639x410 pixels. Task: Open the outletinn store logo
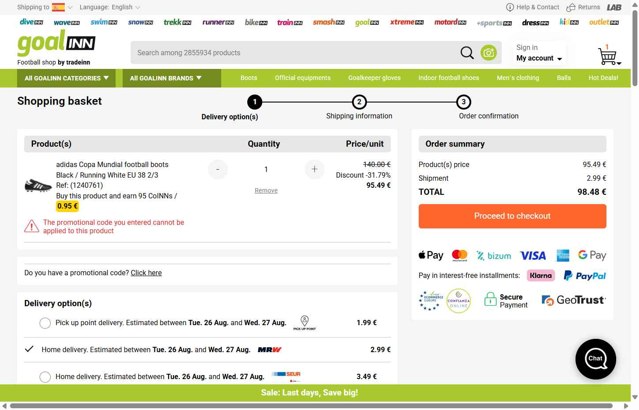[x=604, y=22]
